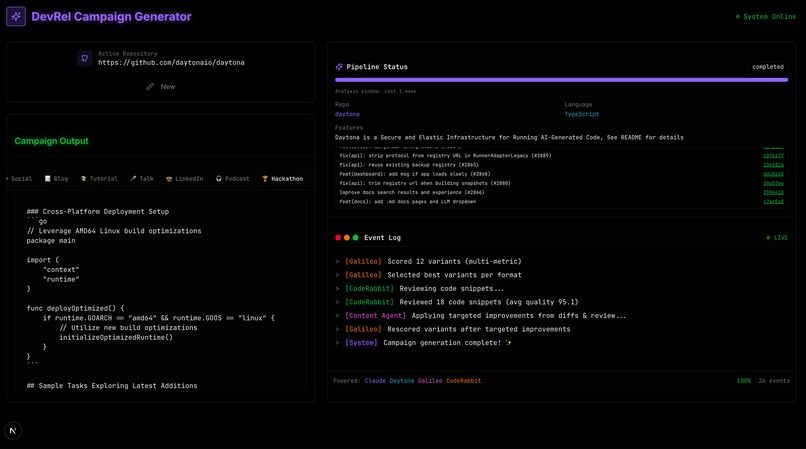The height and width of the screenshot is (449, 806).
Task: Click the sparkle icon beside Pipeline Status
Action: [x=339, y=67]
